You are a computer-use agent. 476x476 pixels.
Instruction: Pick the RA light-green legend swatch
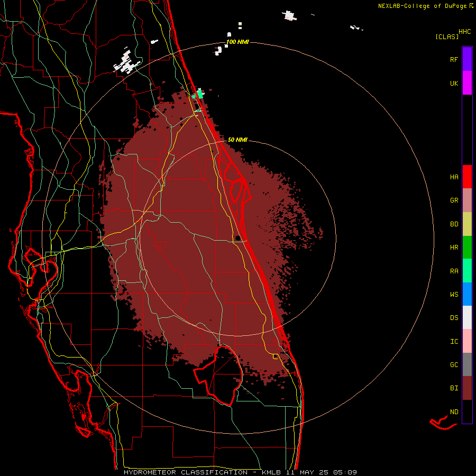click(467, 271)
